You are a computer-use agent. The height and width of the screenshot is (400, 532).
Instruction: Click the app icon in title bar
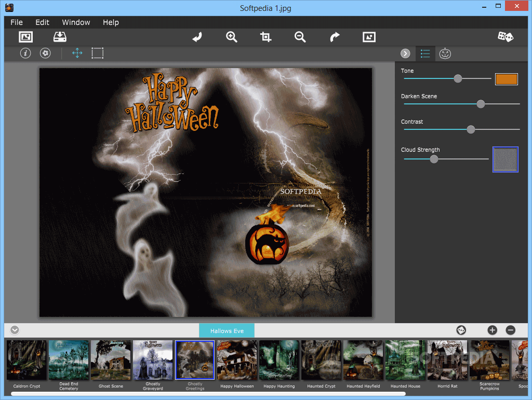coord(9,7)
